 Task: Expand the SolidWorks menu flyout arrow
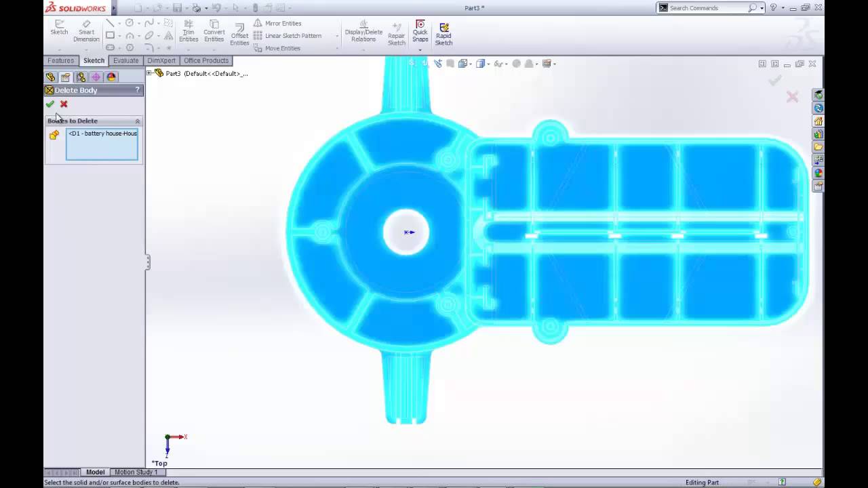click(114, 8)
